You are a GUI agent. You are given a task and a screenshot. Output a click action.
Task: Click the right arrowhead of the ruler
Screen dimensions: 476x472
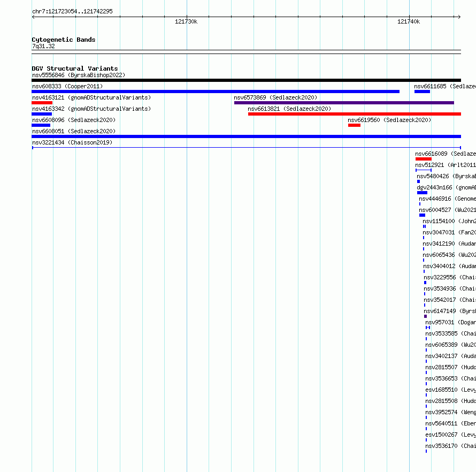tap(459, 17)
